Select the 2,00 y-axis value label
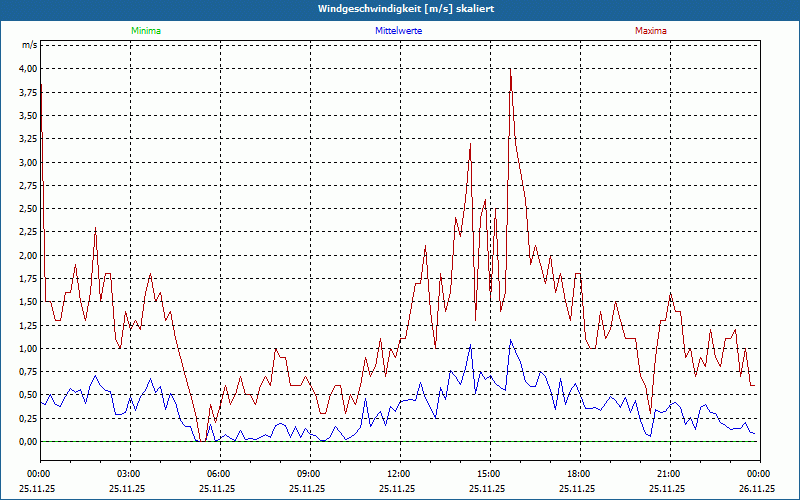Viewport: 800px width, 500px height. point(27,255)
